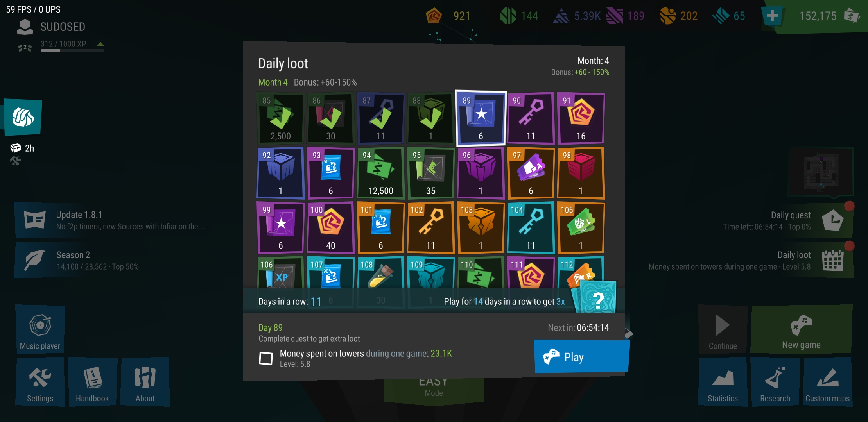Click the mystery question-mark loot card

(597, 297)
